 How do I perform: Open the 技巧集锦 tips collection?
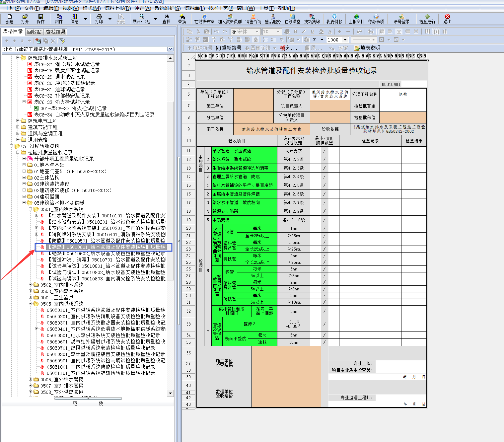[312, 19]
